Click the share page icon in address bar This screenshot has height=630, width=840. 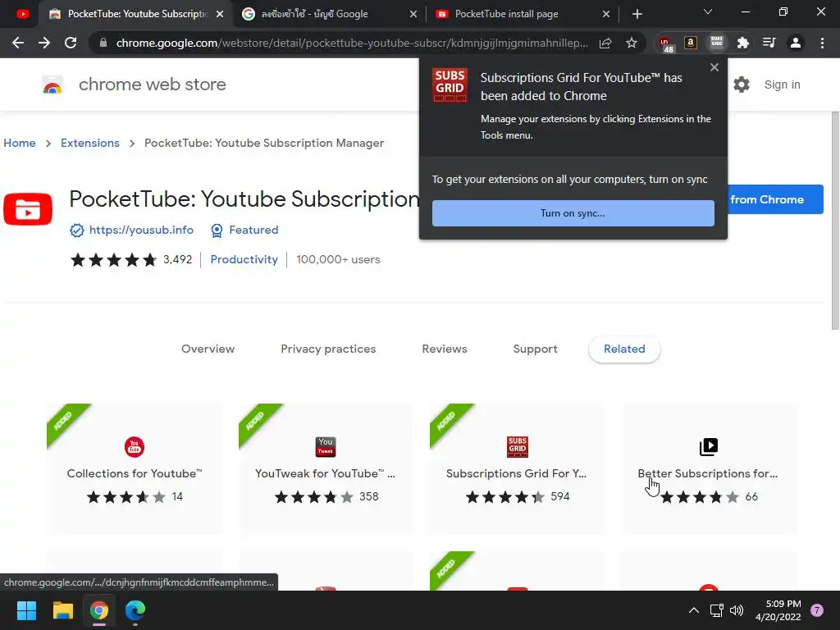[605, 43]
